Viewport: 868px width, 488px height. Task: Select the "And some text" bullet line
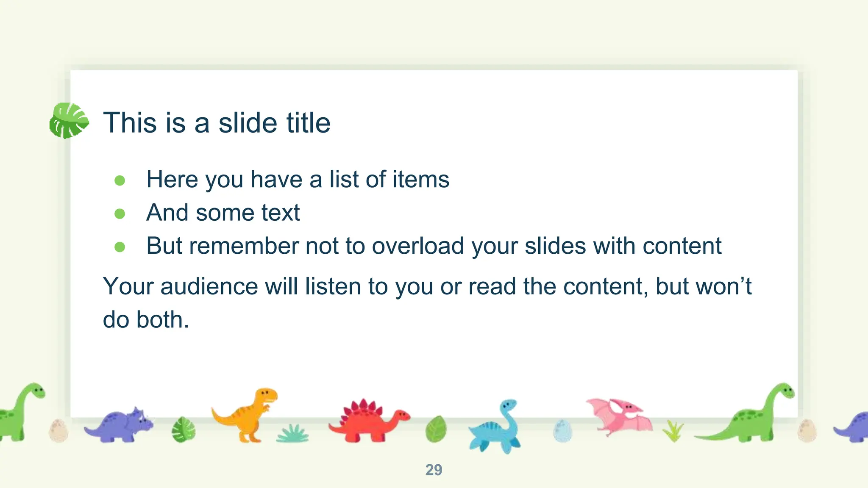223,213
